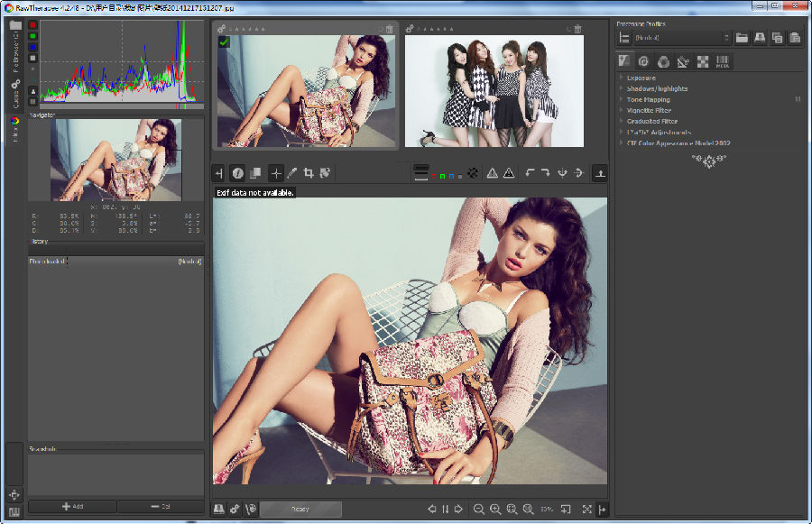
Task: Switch to the Metadata tab
Action: (723, 61)
